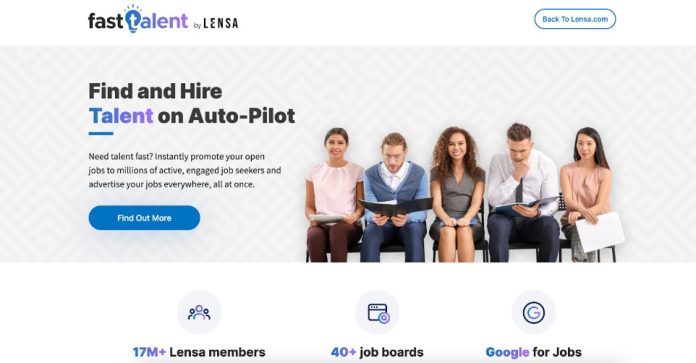The width and height of the screenshot is (696, 363).
Task: Click the 17M+ Lensa members text
Action: pyautogui.click(x=199, y=352)
